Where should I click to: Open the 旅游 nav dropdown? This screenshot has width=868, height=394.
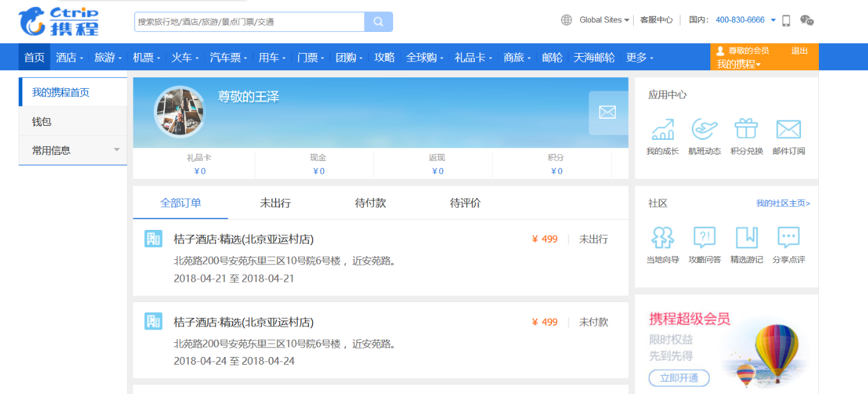pos(107,57)
